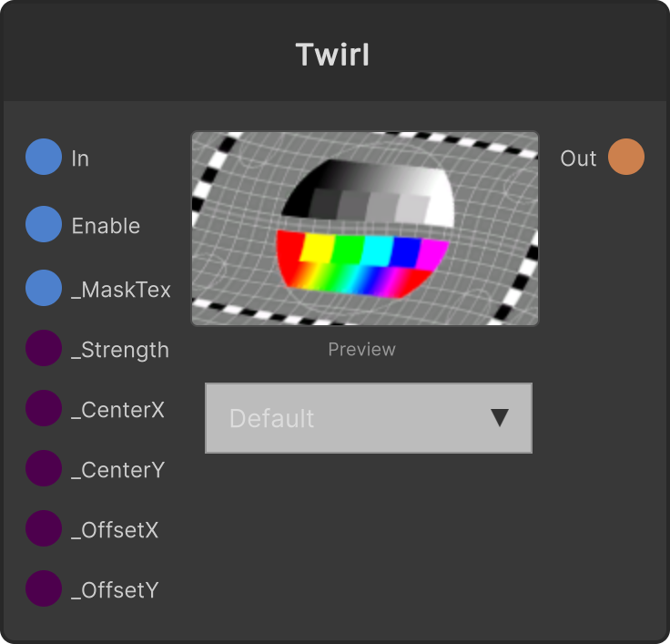Click the _OffsetY label text

(x=115, y=590)
